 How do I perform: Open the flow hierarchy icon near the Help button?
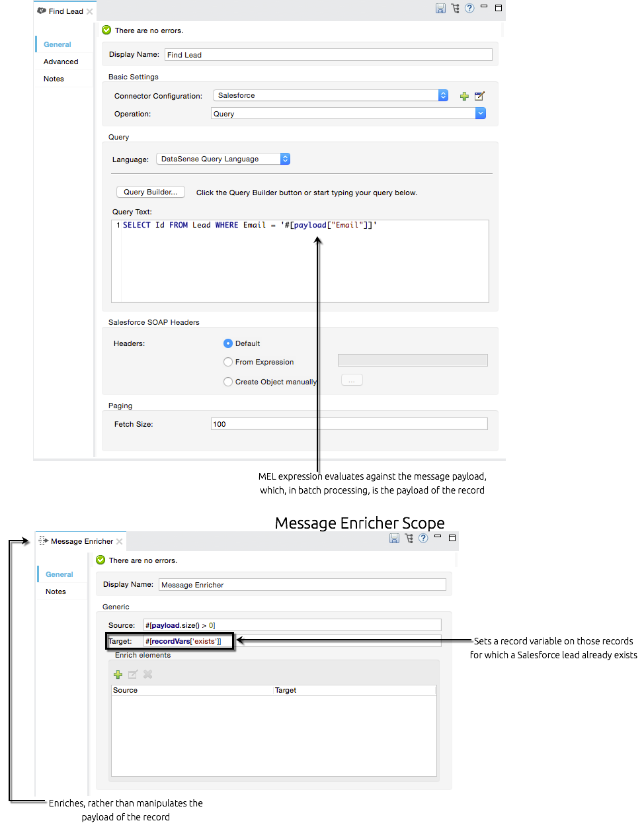point(455,9)
